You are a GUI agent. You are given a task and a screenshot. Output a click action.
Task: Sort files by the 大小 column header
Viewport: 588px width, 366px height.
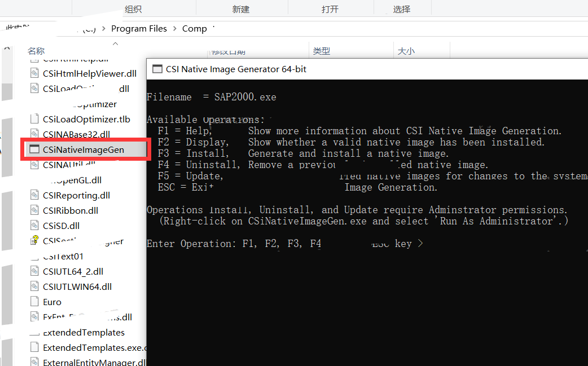point(406,51)
